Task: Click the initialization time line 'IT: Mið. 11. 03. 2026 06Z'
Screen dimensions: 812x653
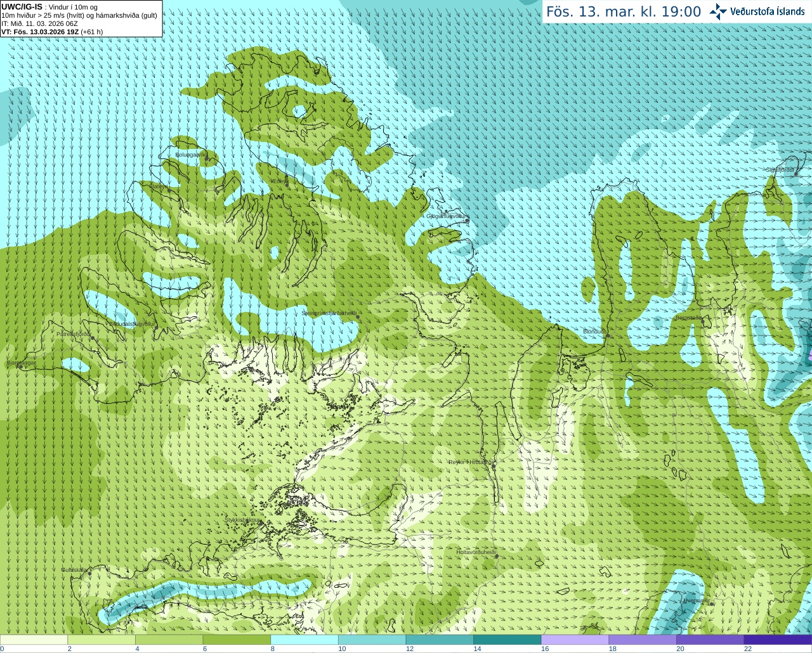Action: 39,23
